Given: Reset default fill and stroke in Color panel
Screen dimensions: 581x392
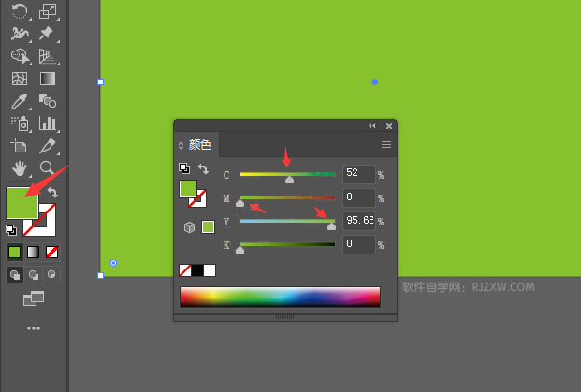Looking at the screenshot, I should click(184, 168).
